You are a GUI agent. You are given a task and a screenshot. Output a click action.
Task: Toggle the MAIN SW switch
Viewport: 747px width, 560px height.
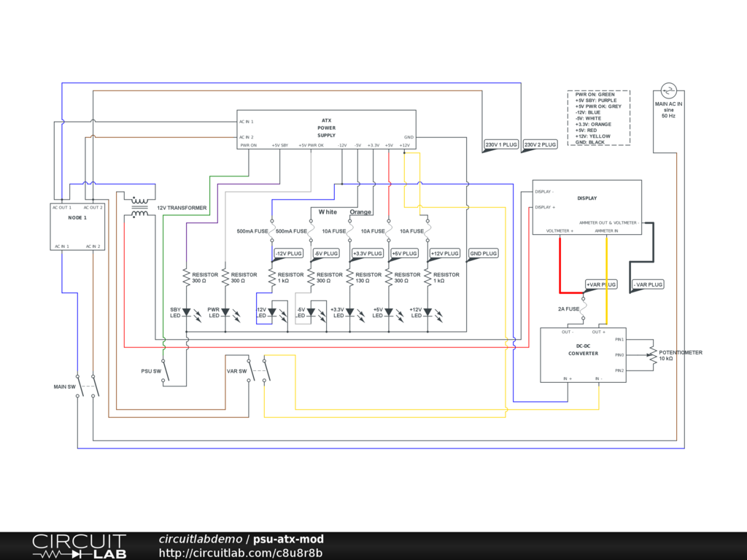click(87, 386)
